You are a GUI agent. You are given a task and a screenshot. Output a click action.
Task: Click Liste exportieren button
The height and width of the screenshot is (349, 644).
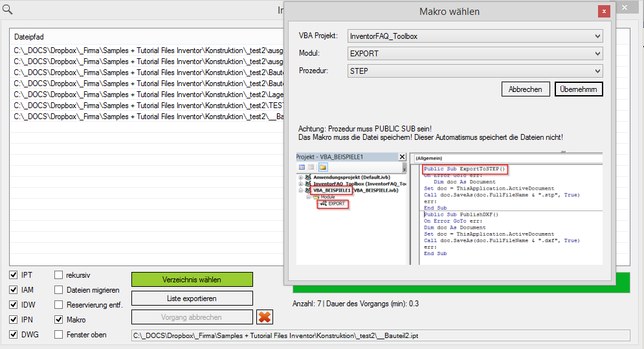[x=192, y=298]
